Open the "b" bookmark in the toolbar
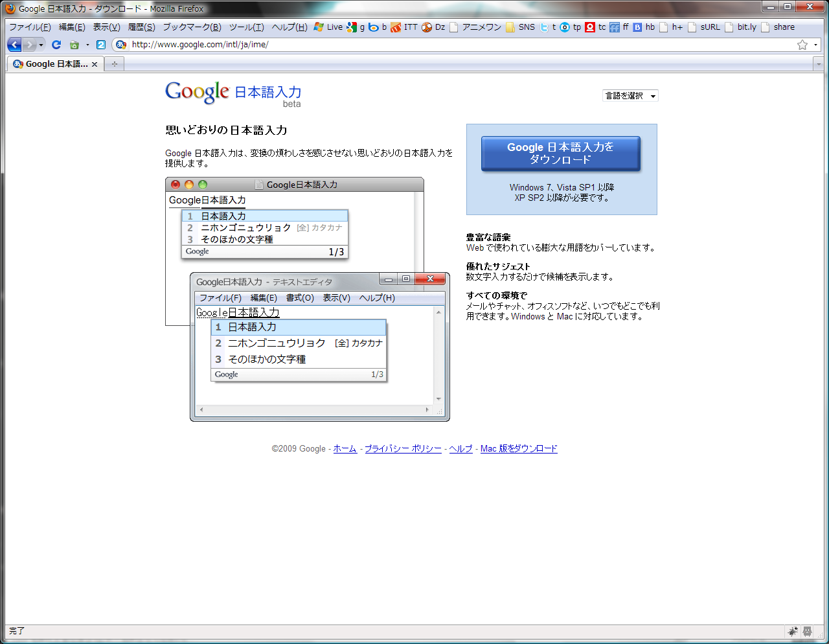The height and width of the screenshot is (644, 829). point(378,27)
